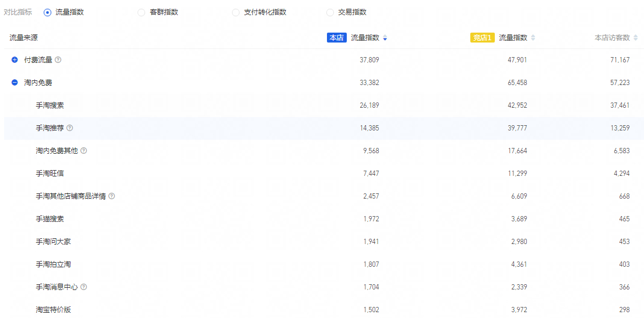This screenshot has height=318, width=644.
Task: Click the value 42,952 in 竞店1 column
Action: pyautogui.click(x=518, y=105)
